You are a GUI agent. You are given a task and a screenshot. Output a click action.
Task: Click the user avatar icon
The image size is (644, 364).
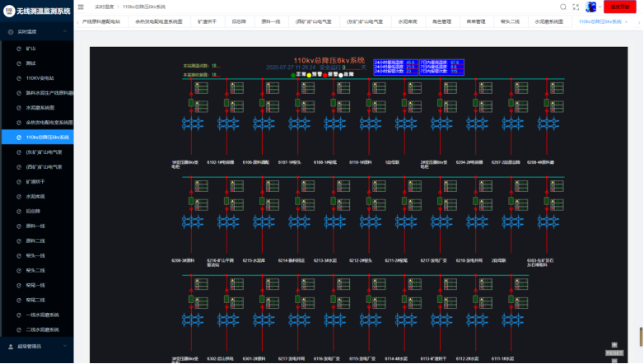point(590,7)
